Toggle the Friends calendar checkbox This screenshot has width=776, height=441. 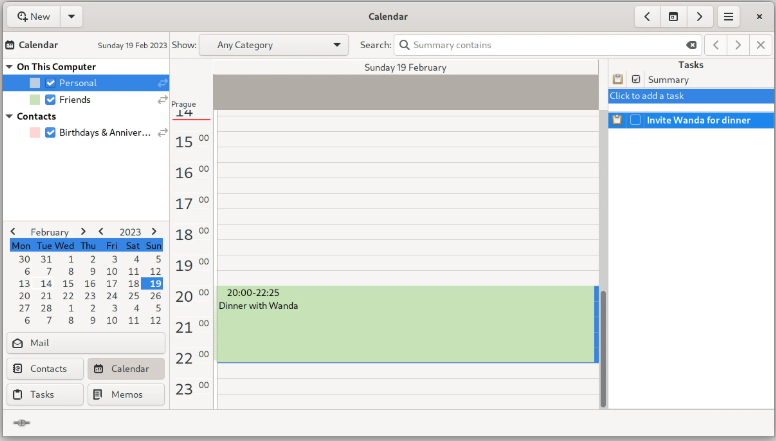(51, 100)
